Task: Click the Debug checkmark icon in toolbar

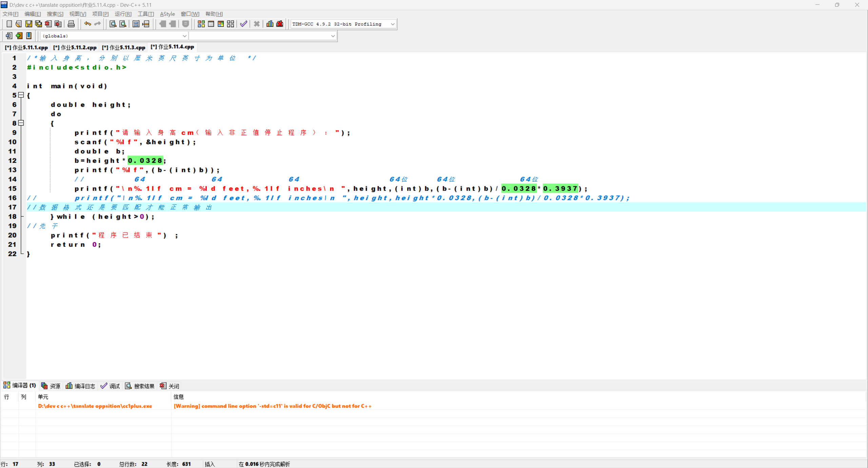Action: pos(243,24)
